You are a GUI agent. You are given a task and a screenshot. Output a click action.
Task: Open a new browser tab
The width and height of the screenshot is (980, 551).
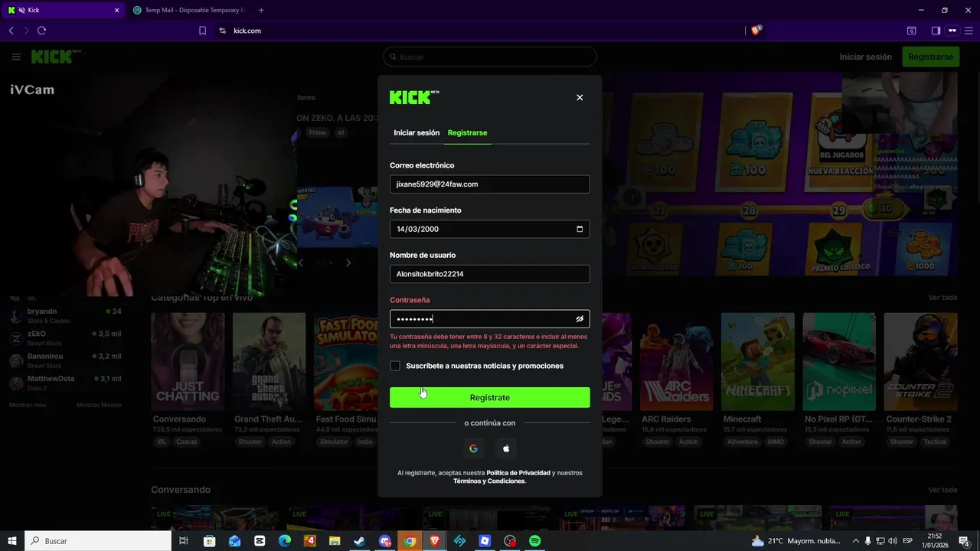point(261,10)
